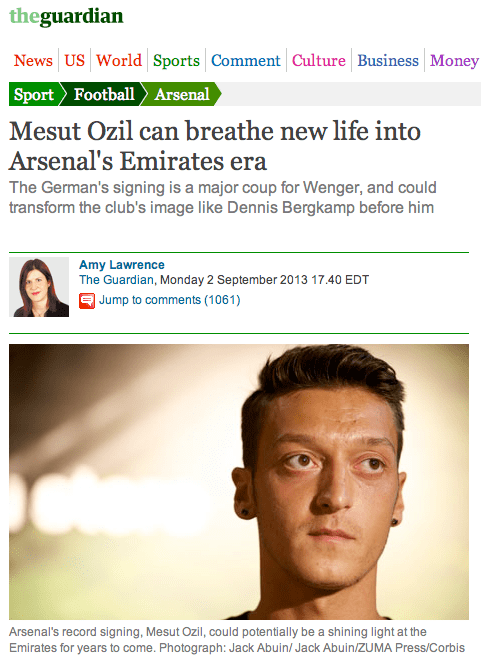This screenshot has height=664, width=481.
Task: Go to the US edition tab
Action: point(75,61)
